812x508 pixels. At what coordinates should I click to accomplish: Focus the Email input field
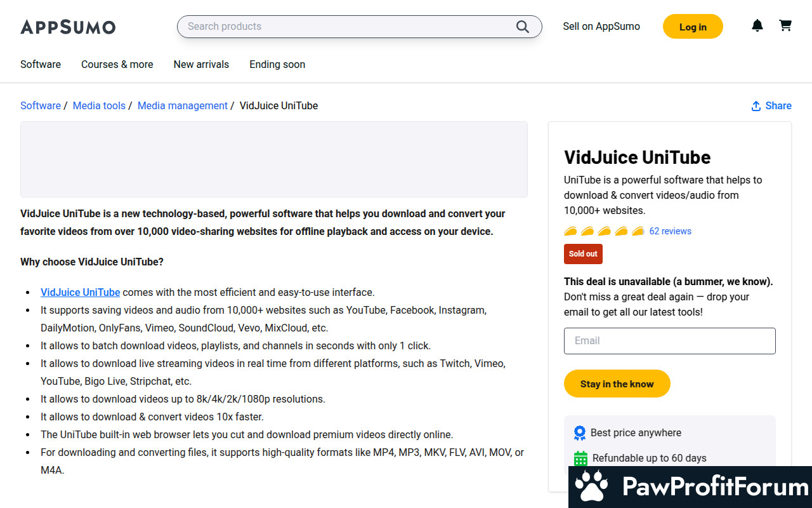[x=669, y=341]
